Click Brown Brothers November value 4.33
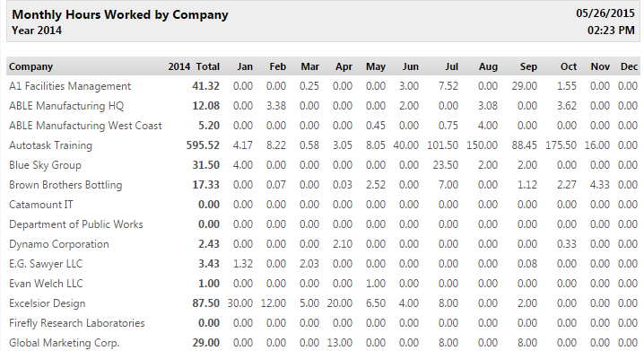This screenshot has width=644, height=351. click(x=600, y=185)
